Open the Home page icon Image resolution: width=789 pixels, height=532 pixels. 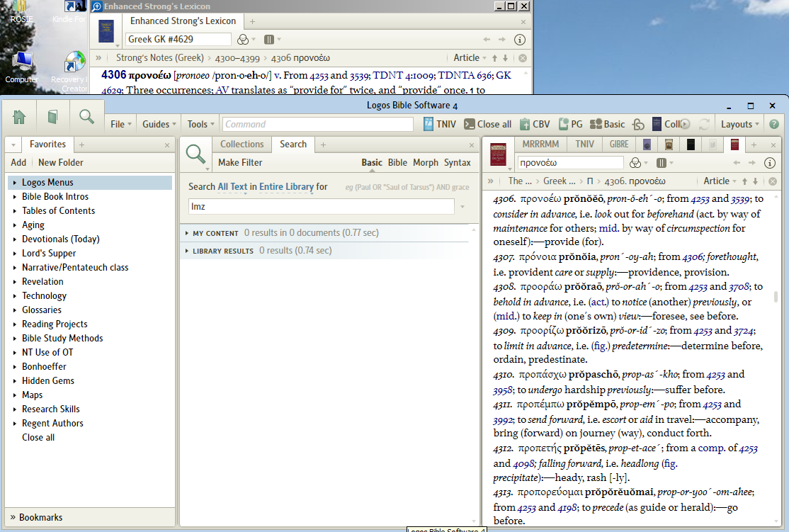coord(19,117)
